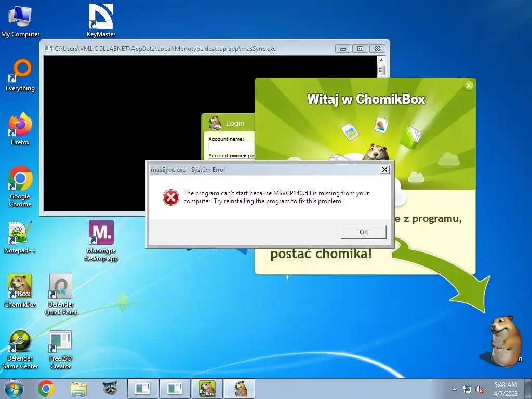Launch the Everything search shortcut
The width and height of the screenshot is (532, 399).
pyautogui.click(x=20, y=75)
